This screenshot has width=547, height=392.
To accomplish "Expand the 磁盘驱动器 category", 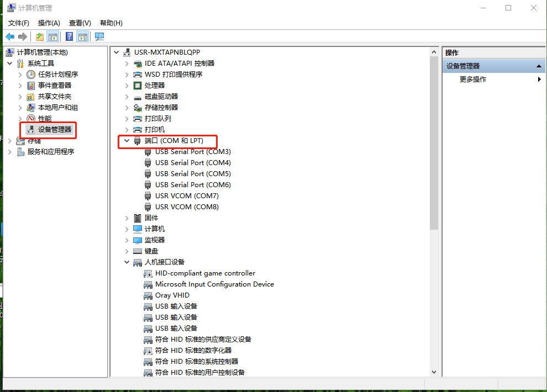I will point(127,97).
